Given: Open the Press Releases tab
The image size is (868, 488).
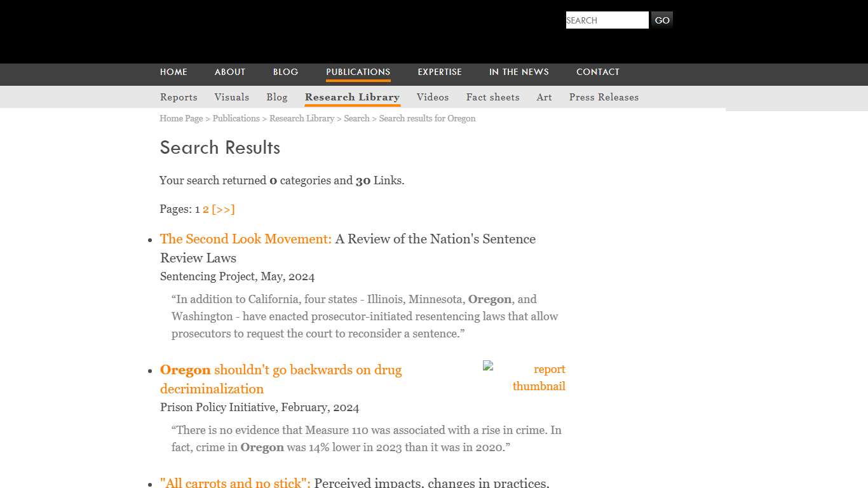Looking at the screenshot, I should coord(604,97).
